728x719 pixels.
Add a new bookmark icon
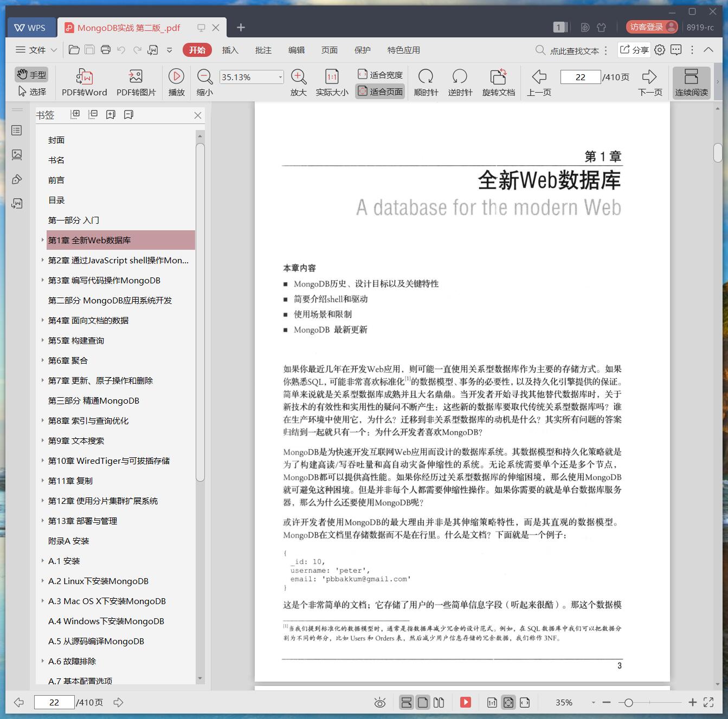click(x=111, y=114)
